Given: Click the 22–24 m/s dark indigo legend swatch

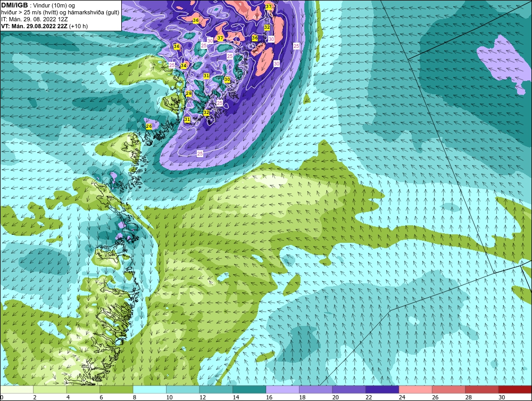Looking at the screenshot, I should click(383, 389).
